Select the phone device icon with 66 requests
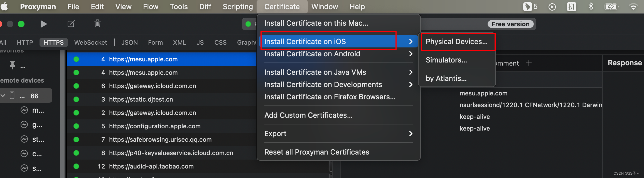This screenshot has height=178, width=644. (x=12, y=96)
